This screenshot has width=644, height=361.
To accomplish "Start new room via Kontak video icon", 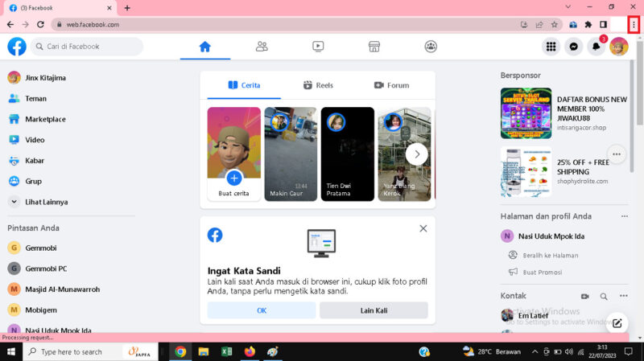I will tap(585, 296).
